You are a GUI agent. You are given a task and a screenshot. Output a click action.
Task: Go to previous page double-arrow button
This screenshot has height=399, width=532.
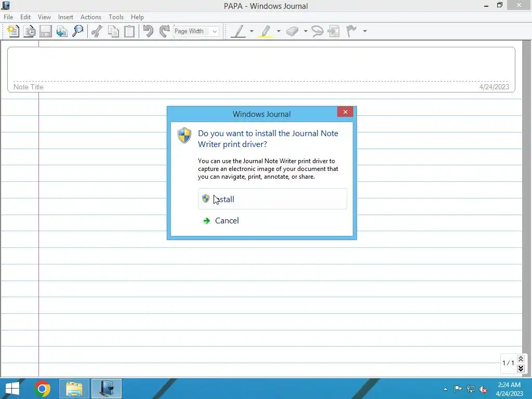[521, 358]
